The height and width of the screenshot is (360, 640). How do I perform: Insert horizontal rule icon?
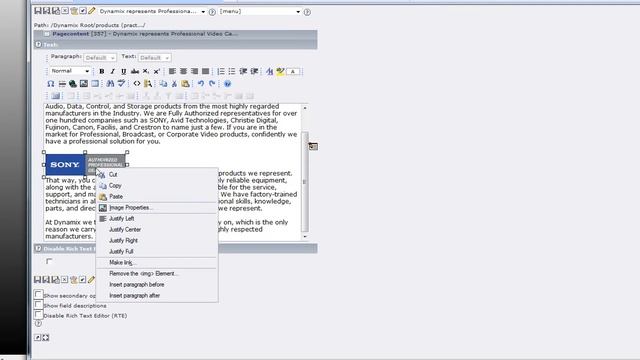coord(62,84)
